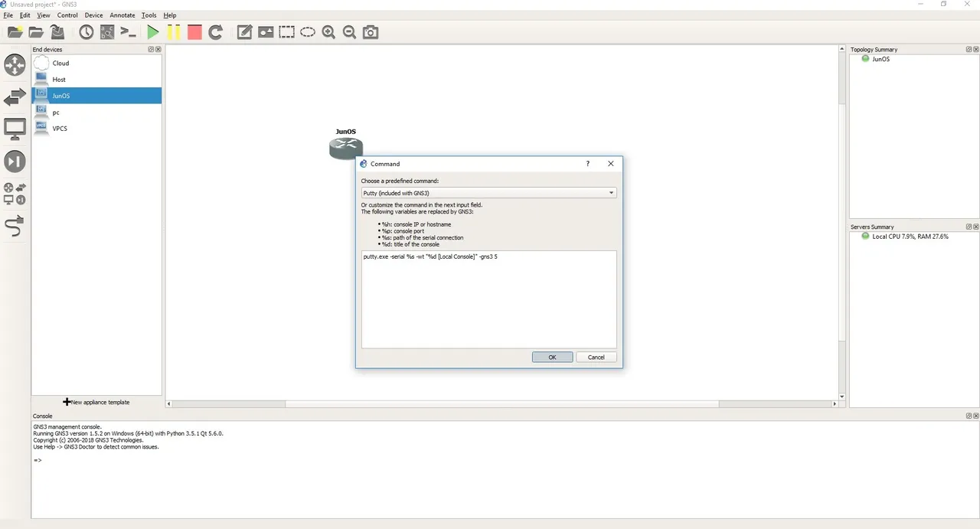Float the Console panel

(x=969, y=416)
